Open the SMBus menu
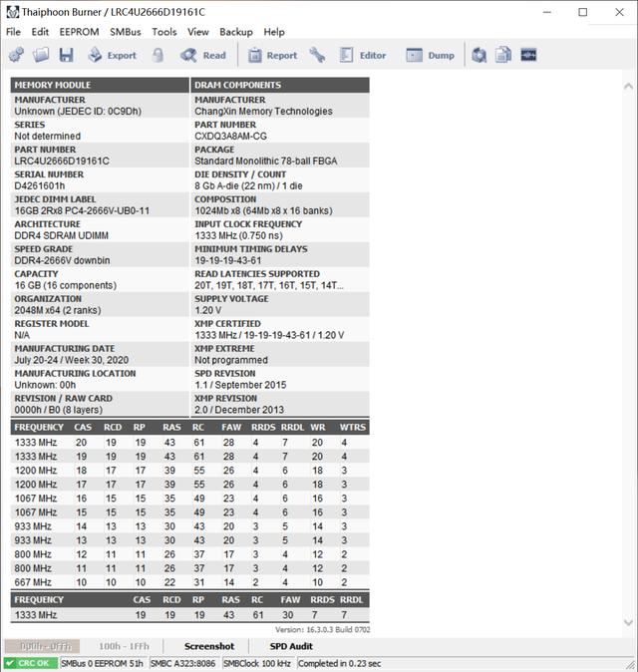Viewport: 638px width, 672px height. pos(126,32)
